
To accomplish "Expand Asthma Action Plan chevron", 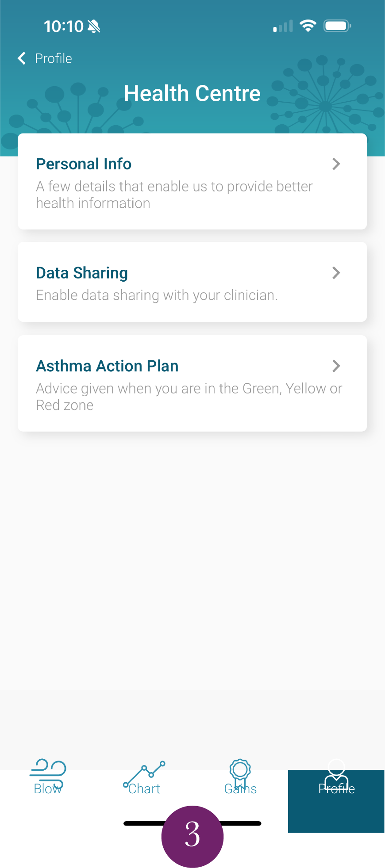I will (x=336, y=366).
